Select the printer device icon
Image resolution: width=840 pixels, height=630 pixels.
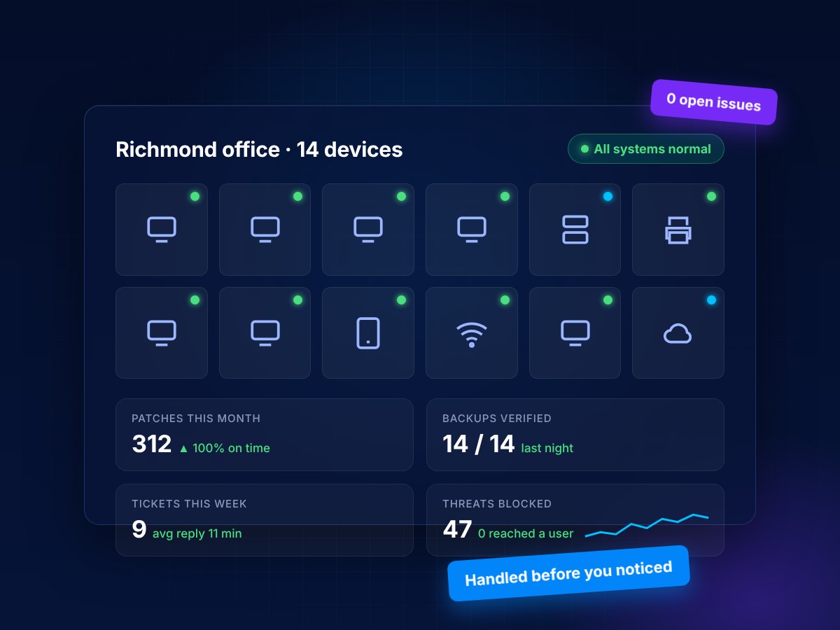678,230
